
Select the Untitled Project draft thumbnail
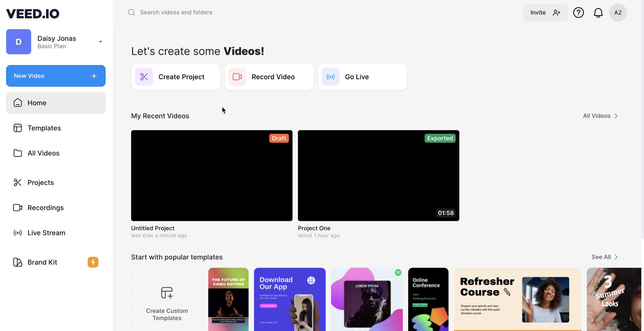(x=212, y=175)
